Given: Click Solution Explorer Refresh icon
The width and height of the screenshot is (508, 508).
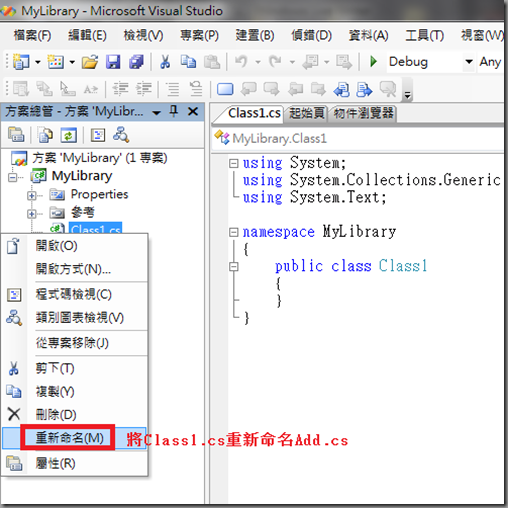Looking at the screenshot, I should [x=68, y=135].
